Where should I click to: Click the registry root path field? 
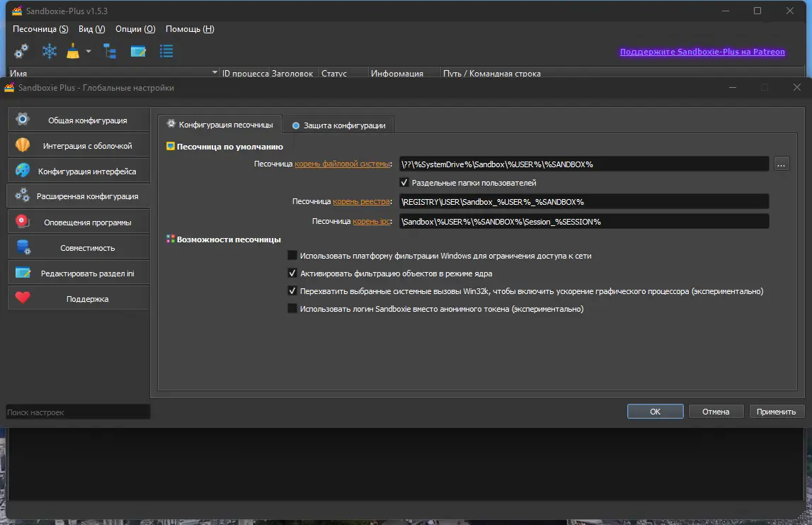[x=584, y=202]
